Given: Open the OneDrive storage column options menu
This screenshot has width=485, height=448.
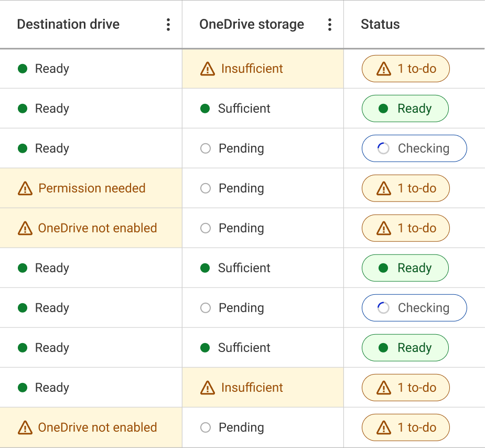Looking at the screenshot, I should 330,25.
